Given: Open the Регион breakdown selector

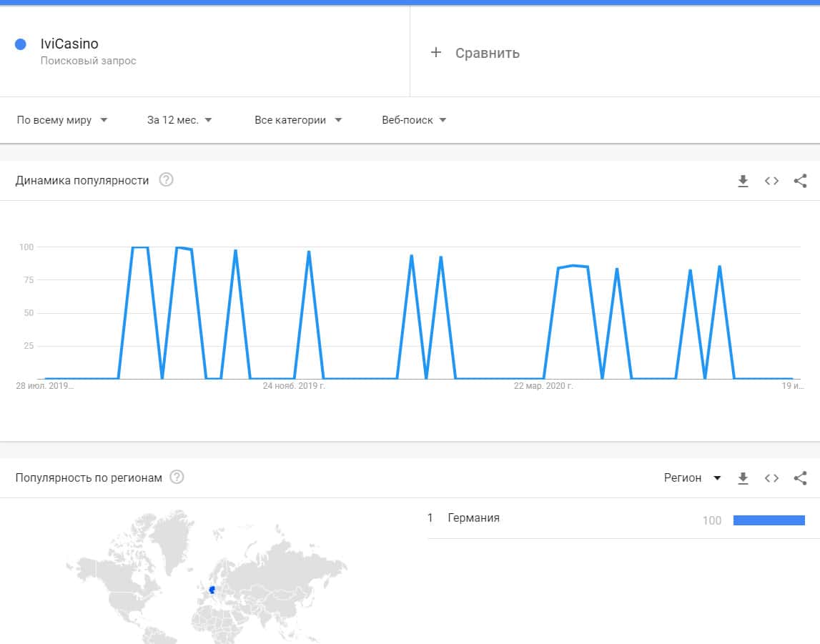Looking at the screenshot, I should (x=692, y=478).
